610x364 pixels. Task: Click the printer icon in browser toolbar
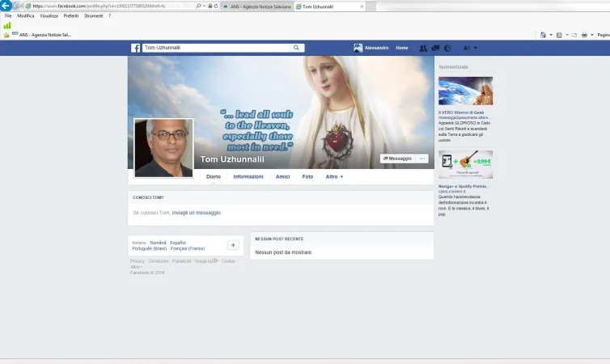point(583,35)
